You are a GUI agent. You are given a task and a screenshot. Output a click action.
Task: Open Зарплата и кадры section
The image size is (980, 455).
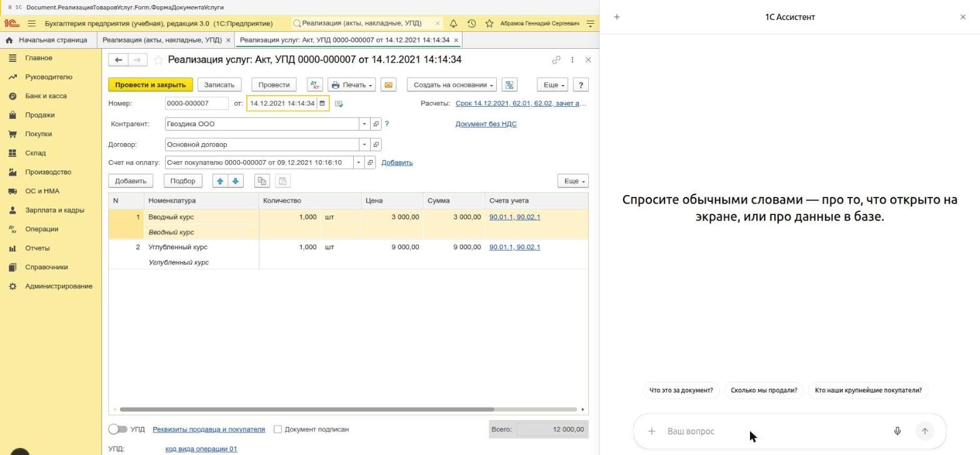click(x=54, y=210)
